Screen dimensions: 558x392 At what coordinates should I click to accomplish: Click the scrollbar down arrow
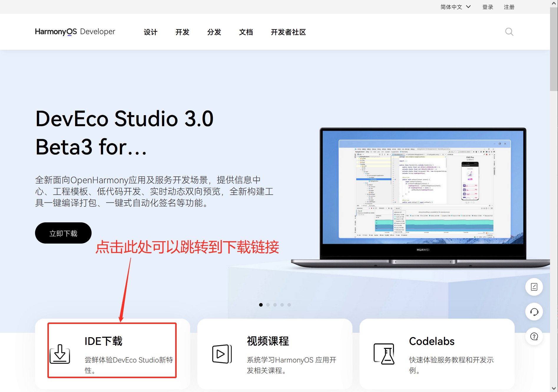click(x=554, y=388)
